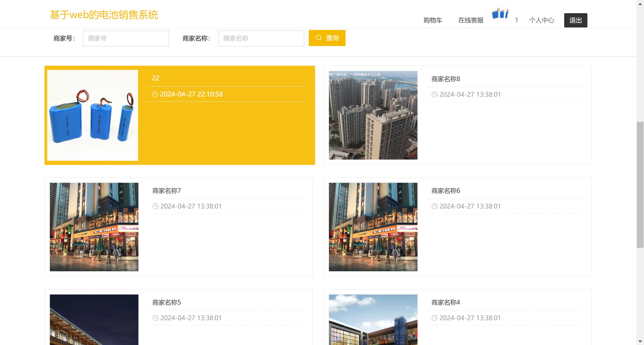
Task: Open merchant 商家名称6
Action: click(445, 191)
